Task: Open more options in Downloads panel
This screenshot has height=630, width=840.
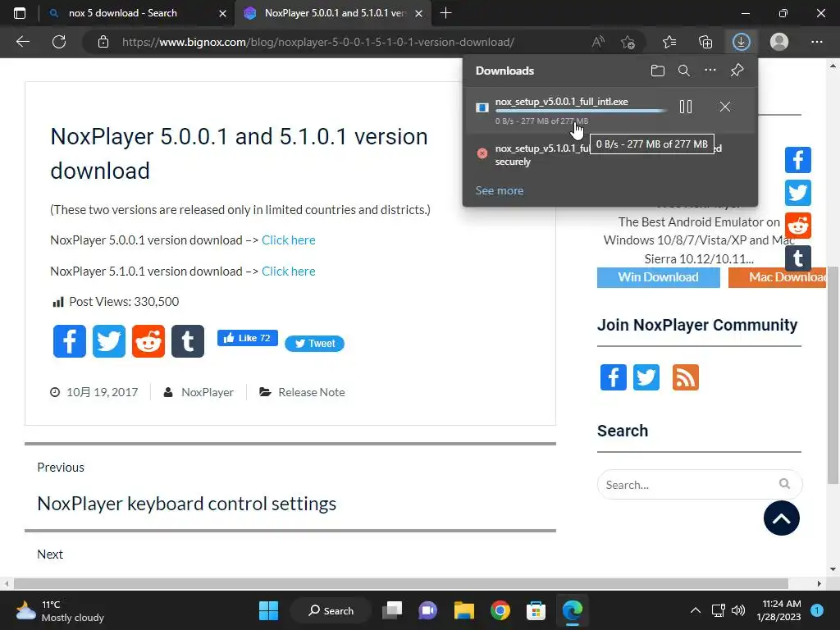Action: click(710, 71)
